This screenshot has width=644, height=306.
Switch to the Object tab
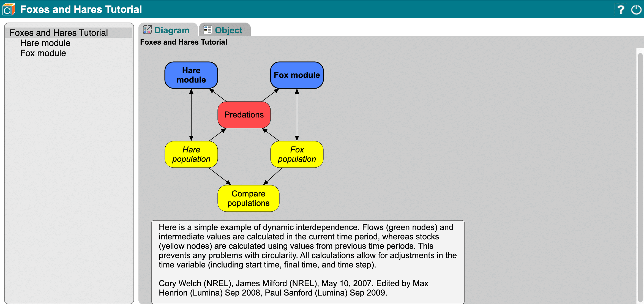coord(225,30)
